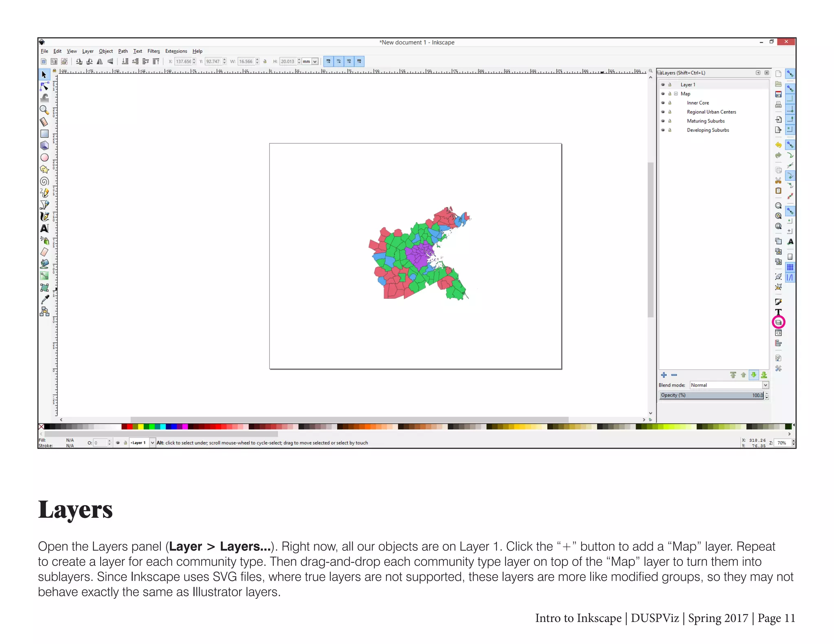Click the horizontal canvas scrollbar
Screen dimensions: 834x644
pos(349,420)
